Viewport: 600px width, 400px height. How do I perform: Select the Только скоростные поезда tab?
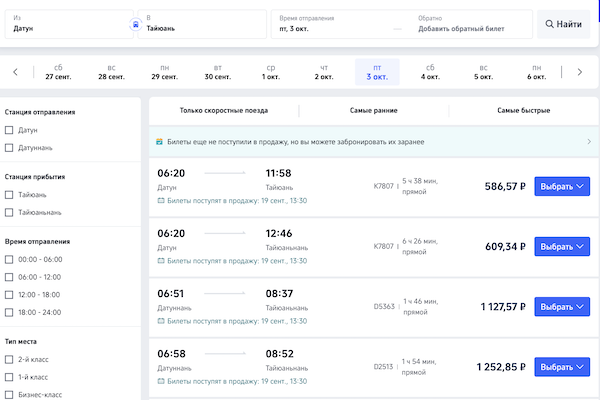pyautogui.click(x=224, y=110)
